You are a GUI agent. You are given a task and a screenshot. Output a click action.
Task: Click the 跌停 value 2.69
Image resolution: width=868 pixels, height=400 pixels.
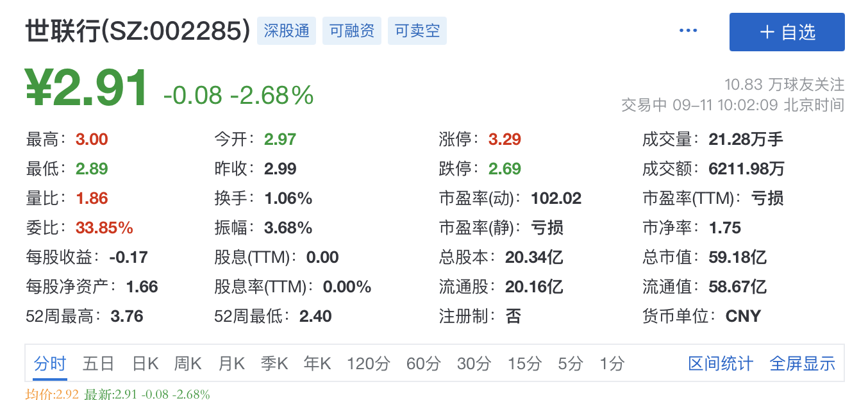pyautogui.click(x=505, y=169)
